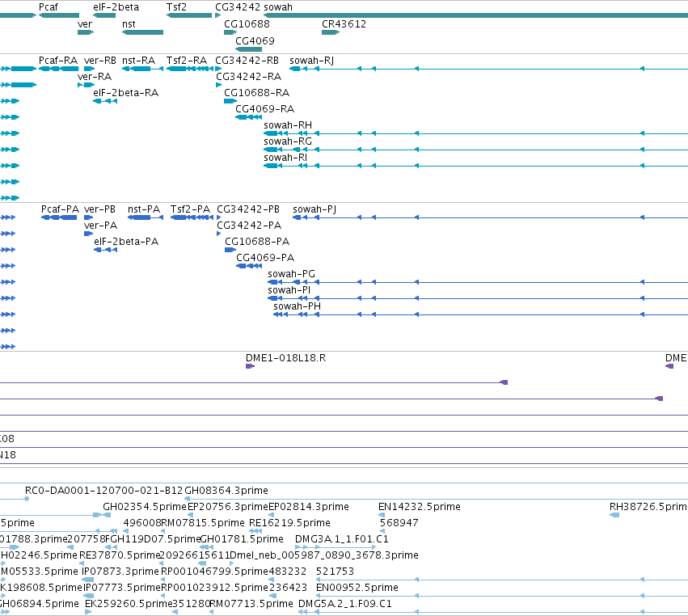Image resolution: width=688 pixels, height=616 pixels.
Task: Select the Tsf2 gene label
Action: [176, 7]
